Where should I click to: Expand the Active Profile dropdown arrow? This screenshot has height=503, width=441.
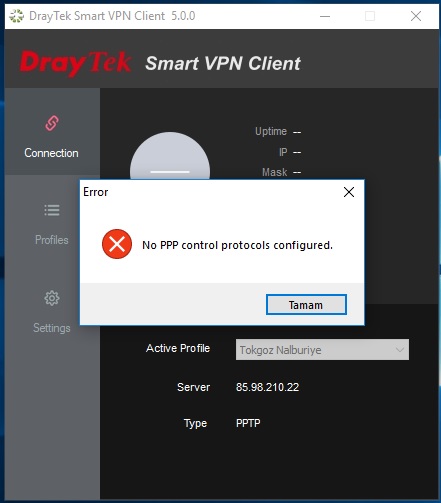click(x=400, y=350)
